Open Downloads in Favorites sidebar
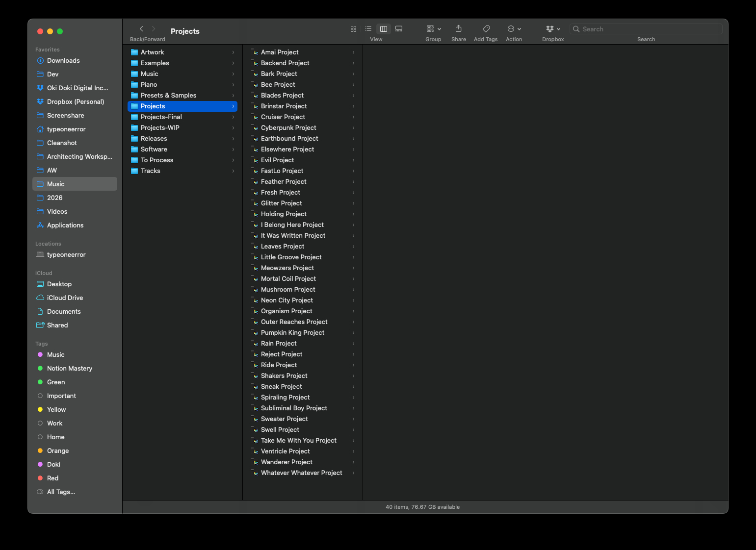This screenshot has width=756, height=550. (x=63, y=60)
